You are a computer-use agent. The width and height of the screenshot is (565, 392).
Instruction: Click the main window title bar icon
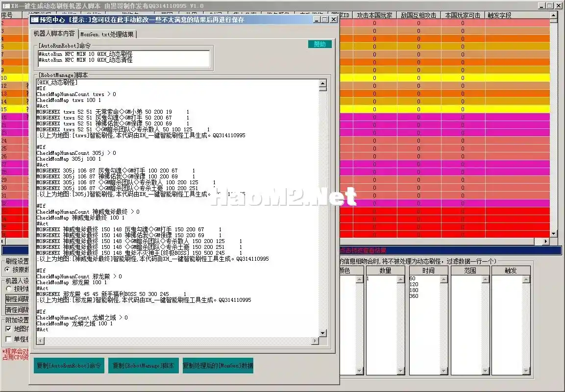(6, 6)
